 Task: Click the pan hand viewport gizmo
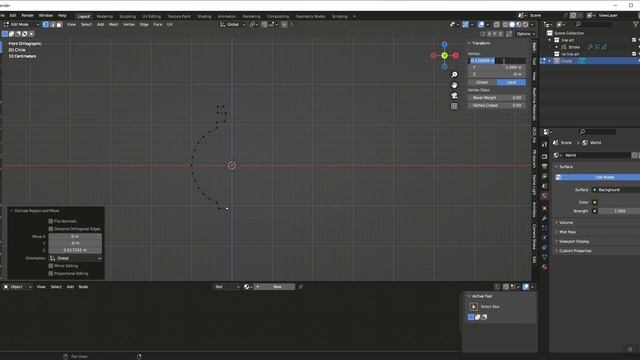(454, 85)
